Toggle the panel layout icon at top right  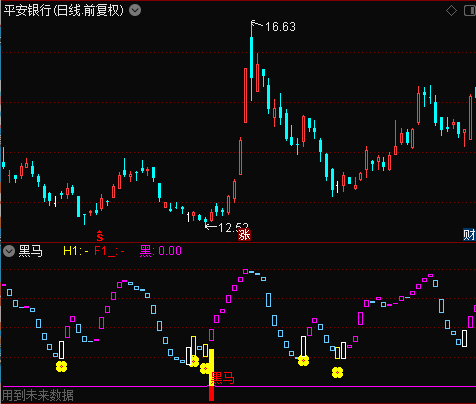pyautogui.click(x=470, y=11)
